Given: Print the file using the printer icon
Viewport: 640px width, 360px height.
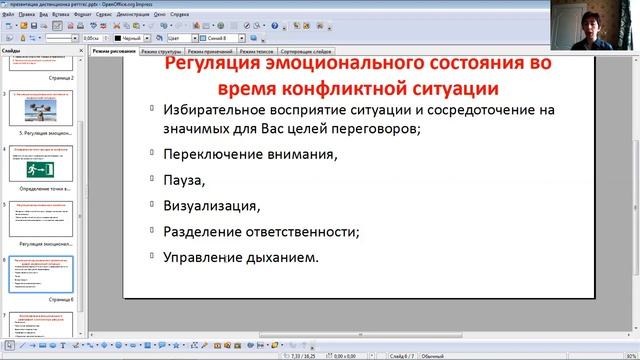Looking at the screenshot, I should [x=80, y=26].
